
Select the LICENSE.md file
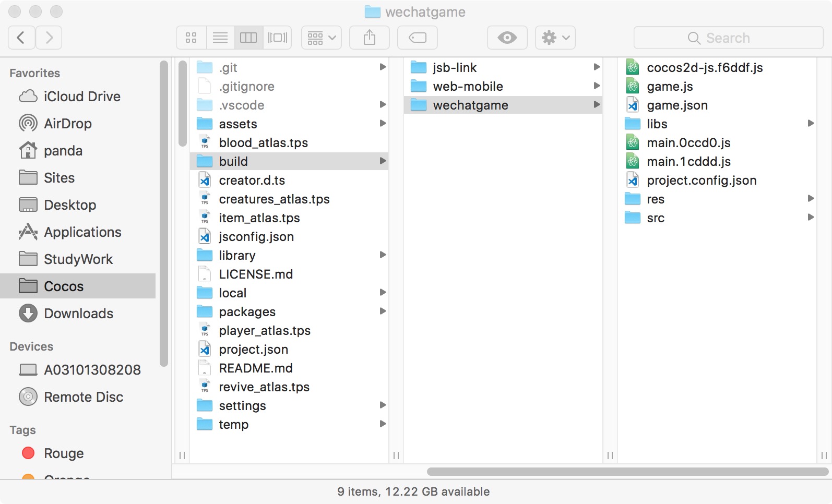[289, 274]
